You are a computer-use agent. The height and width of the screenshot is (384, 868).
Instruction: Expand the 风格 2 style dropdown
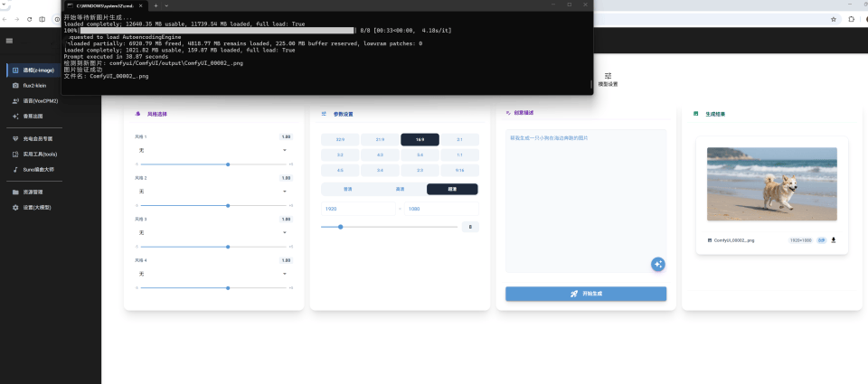[x=213, y=192]
